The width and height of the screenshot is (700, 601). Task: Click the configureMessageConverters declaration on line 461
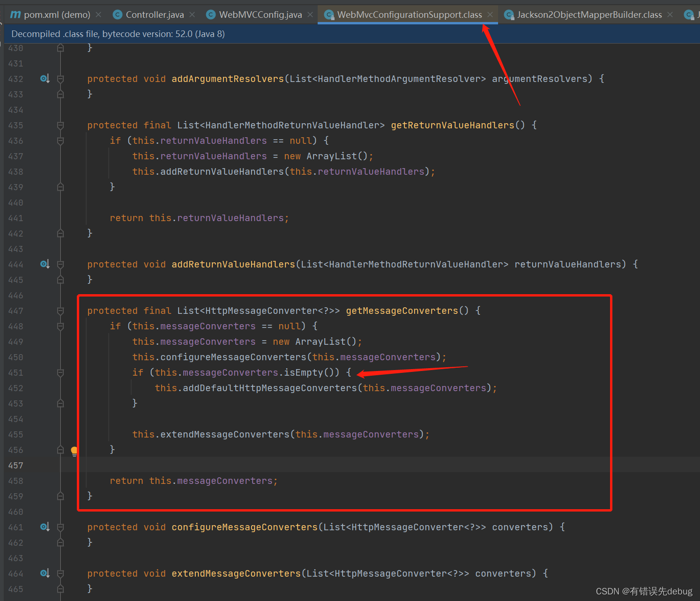click(x=245, y=527)
